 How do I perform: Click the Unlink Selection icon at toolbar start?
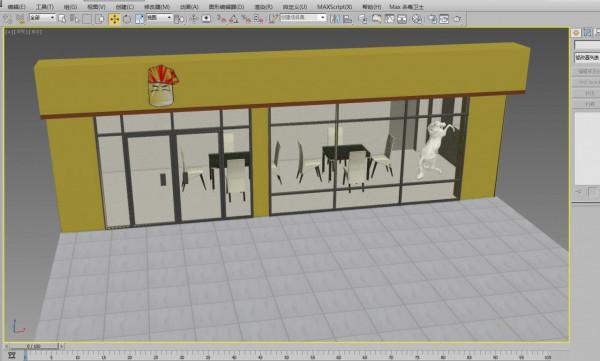coord(8,18)
